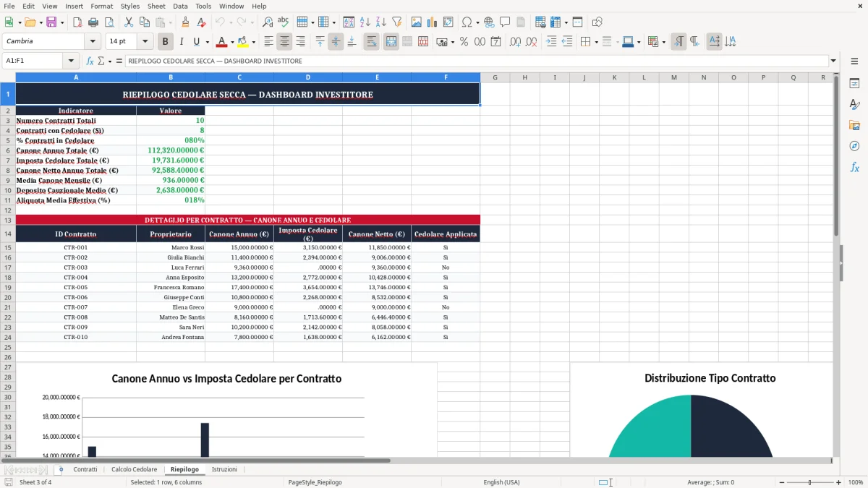Expand the Font Name dropdown
Screen dimensions: 868x488
[x=93, y=42]
